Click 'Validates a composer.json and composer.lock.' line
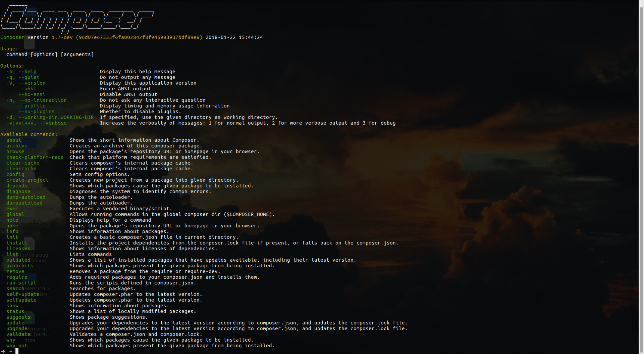Viewport: 644px width, 354px height. tap(136, 334)
